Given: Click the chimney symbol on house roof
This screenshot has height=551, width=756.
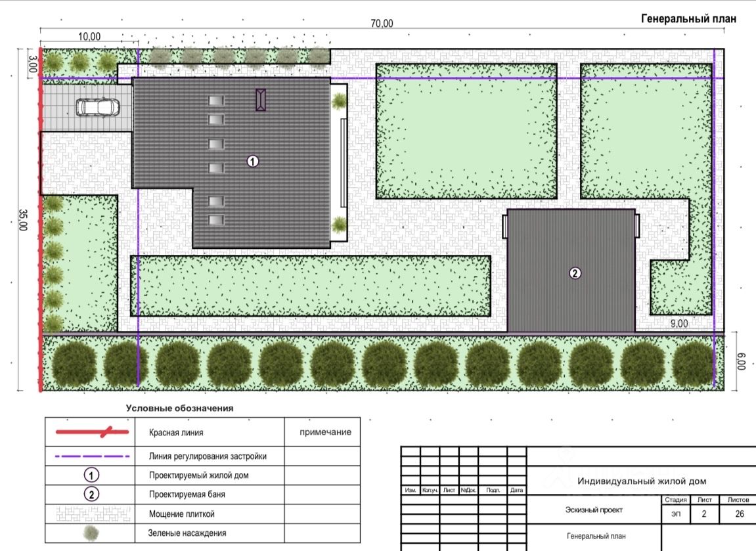Looking at the screenshot, I should tap(260, 100).
